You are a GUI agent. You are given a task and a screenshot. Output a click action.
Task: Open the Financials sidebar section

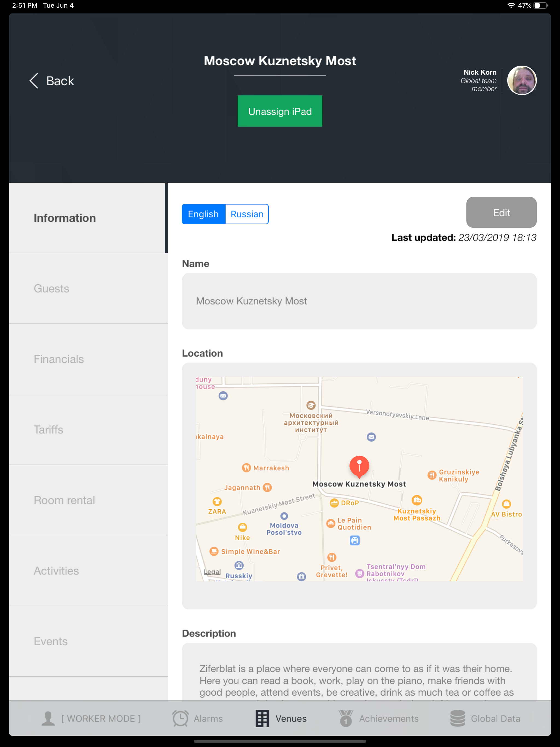tap(88, 359)
